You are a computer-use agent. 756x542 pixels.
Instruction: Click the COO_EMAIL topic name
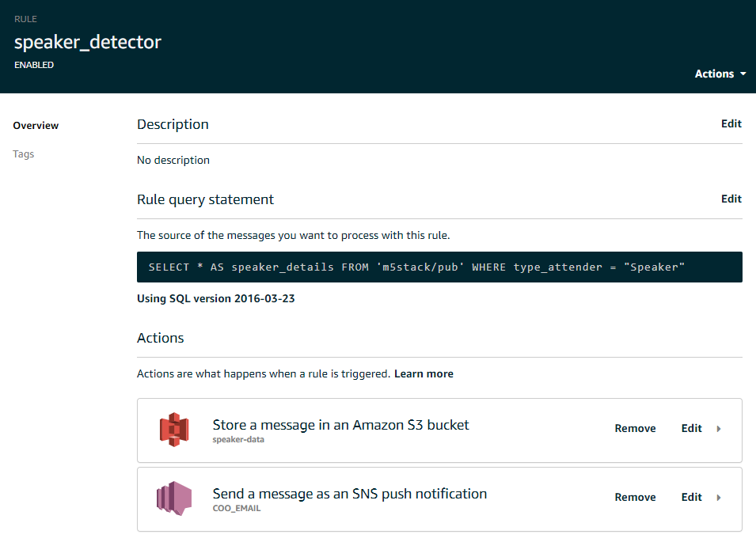pyautogui.click(x=237, y=509)
